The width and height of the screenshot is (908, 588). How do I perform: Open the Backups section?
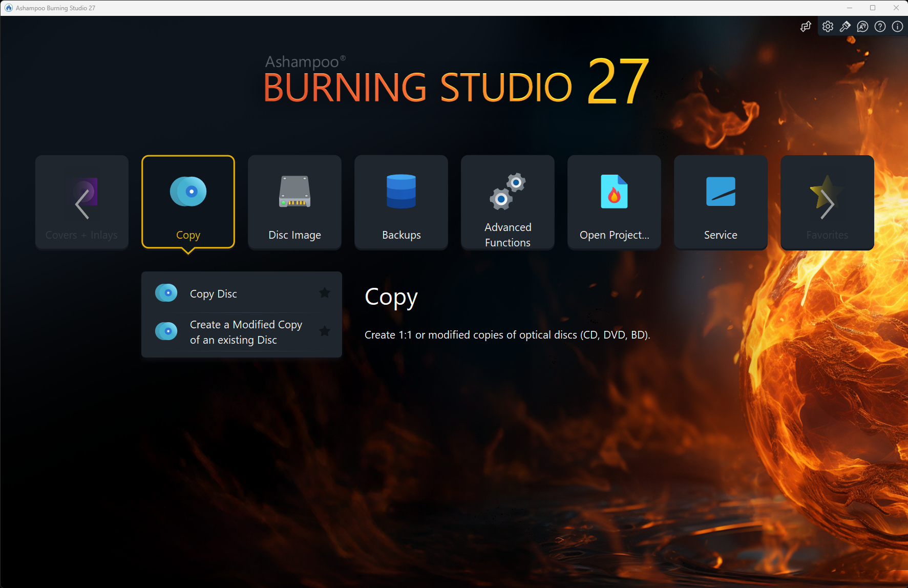[401, 202]
